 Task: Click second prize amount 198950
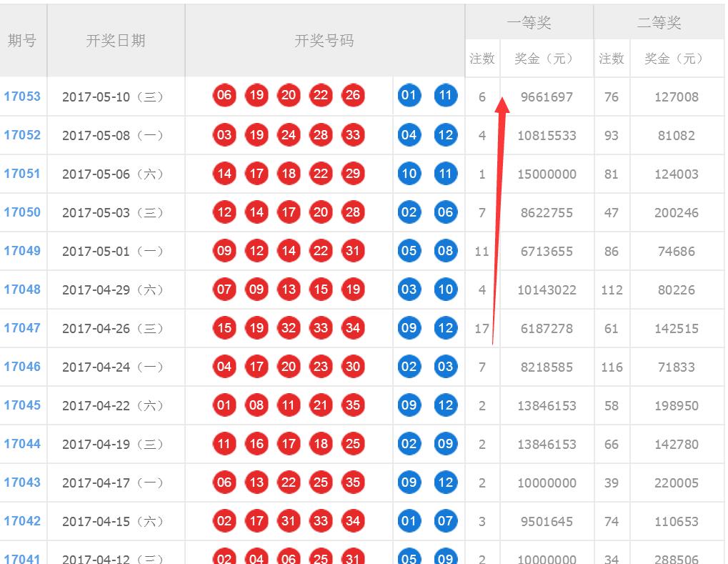(677, 405)
